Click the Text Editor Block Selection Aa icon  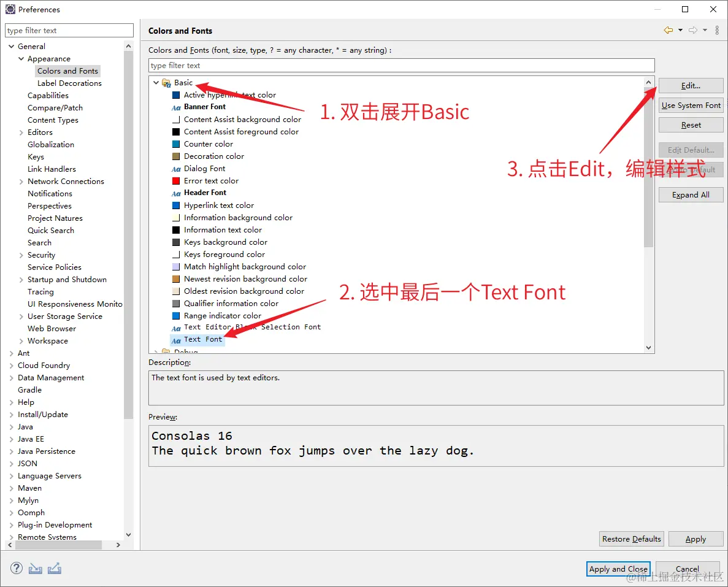click(x=176, y=328)
